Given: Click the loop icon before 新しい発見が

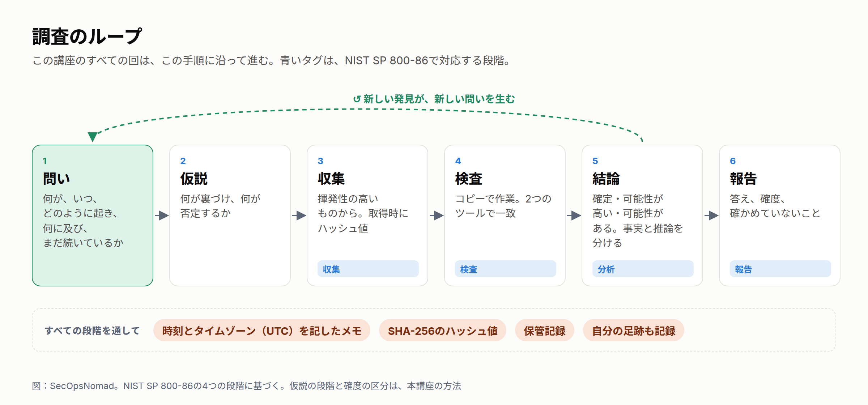Looking at the screenshot, I should point(357,99).
